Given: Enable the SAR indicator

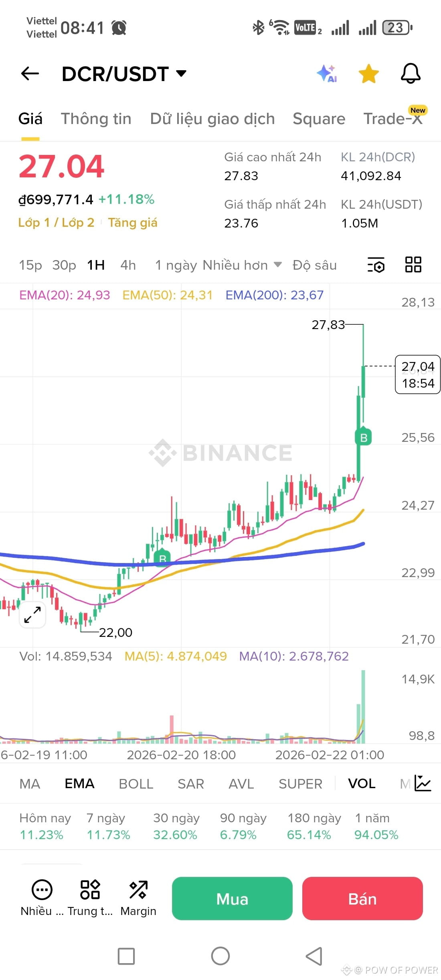Looking at the screenshot, I should 191,783.
